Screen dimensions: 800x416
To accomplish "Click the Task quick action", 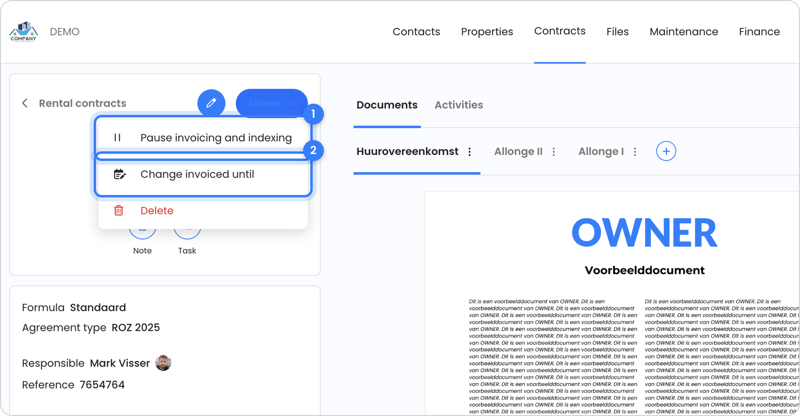I will point(187,251).
